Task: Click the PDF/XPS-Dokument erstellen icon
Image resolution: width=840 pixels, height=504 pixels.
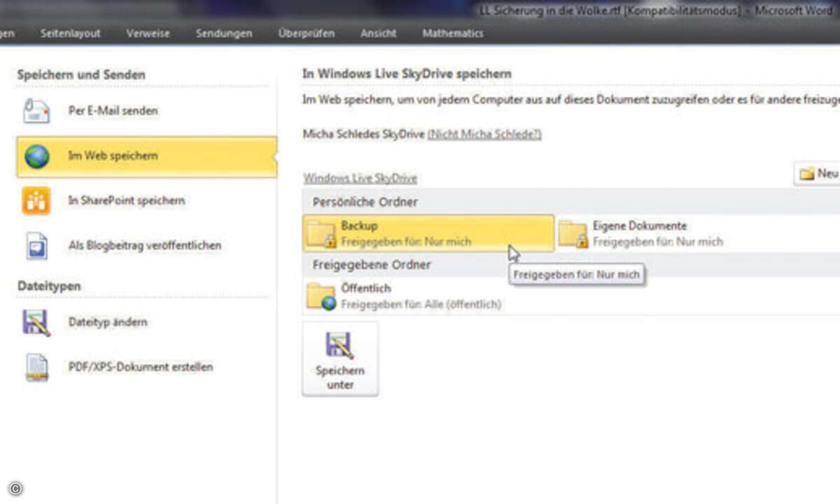Action: pyautogui.click(x=36, y=367)
